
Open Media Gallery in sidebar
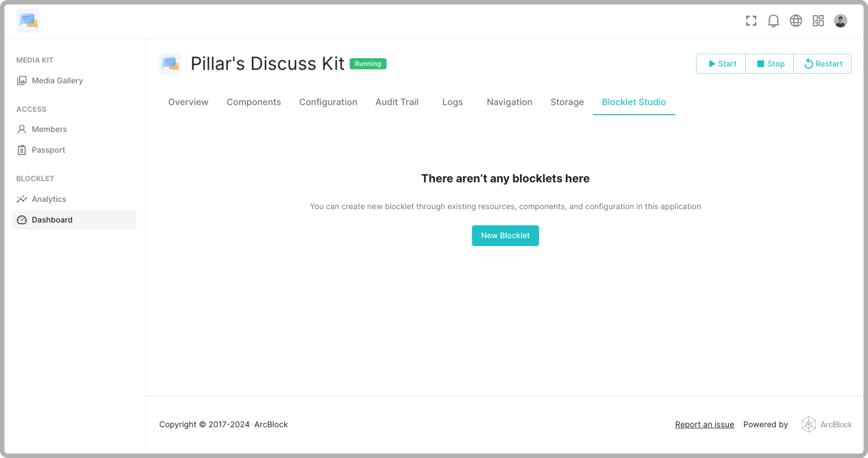click(x=57, y=81)
